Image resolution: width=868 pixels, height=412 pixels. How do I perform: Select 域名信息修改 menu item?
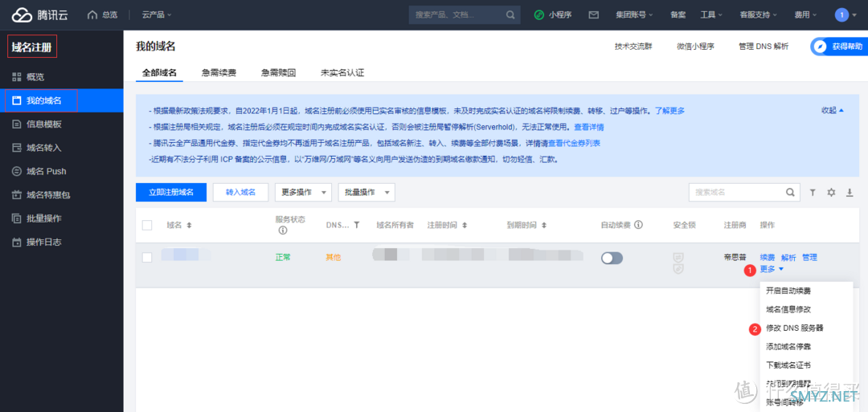[788, 309]
